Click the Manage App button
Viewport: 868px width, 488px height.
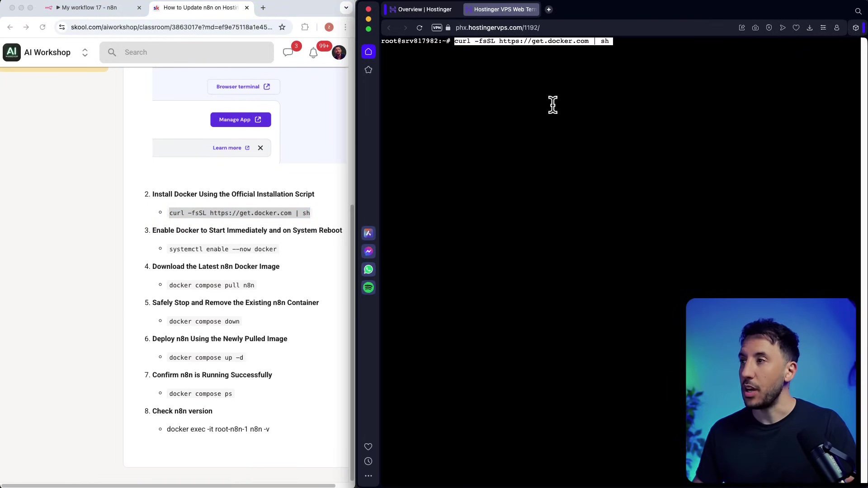point(241,120)
